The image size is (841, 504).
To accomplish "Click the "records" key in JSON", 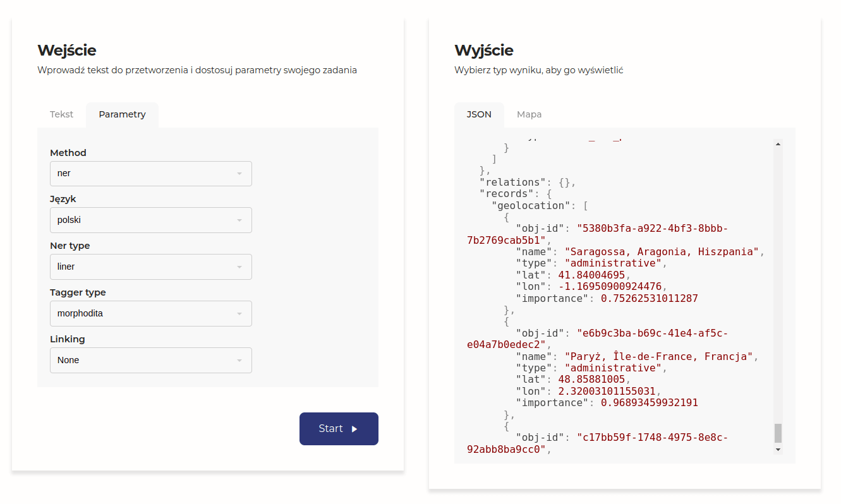I will point(507,194).
